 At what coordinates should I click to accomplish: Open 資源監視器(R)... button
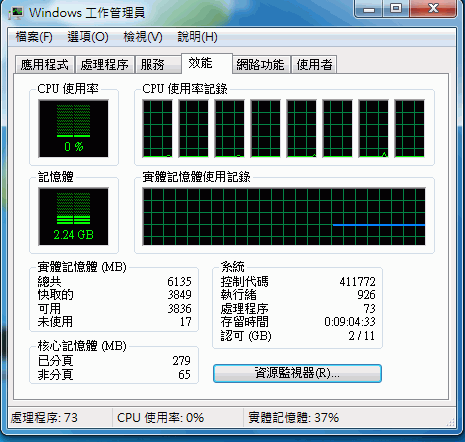pos(297,373)
